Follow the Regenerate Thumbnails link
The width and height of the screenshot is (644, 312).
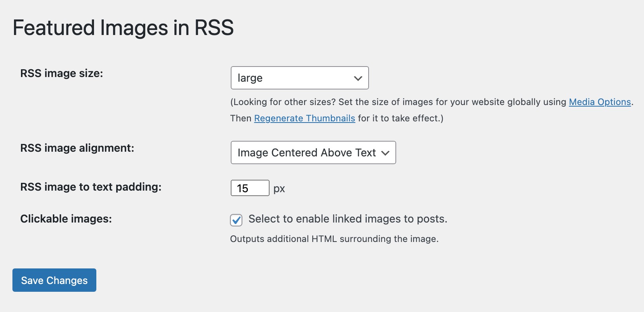305,118
